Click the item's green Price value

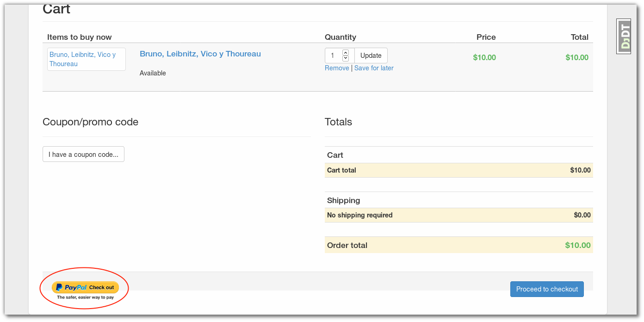pos(484,57)
